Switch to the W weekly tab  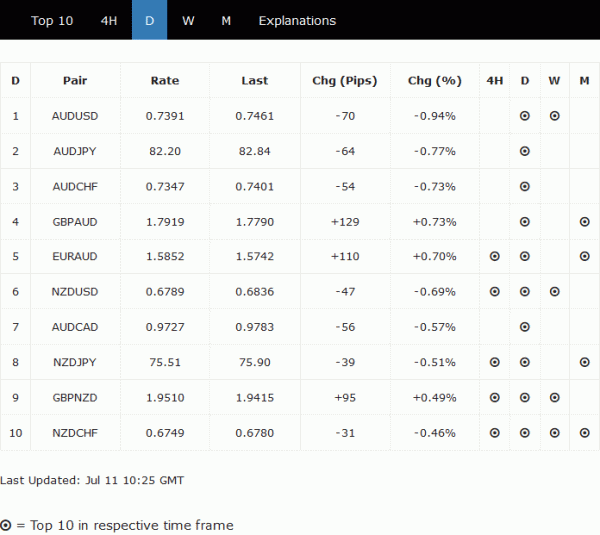tap(188, 20)
